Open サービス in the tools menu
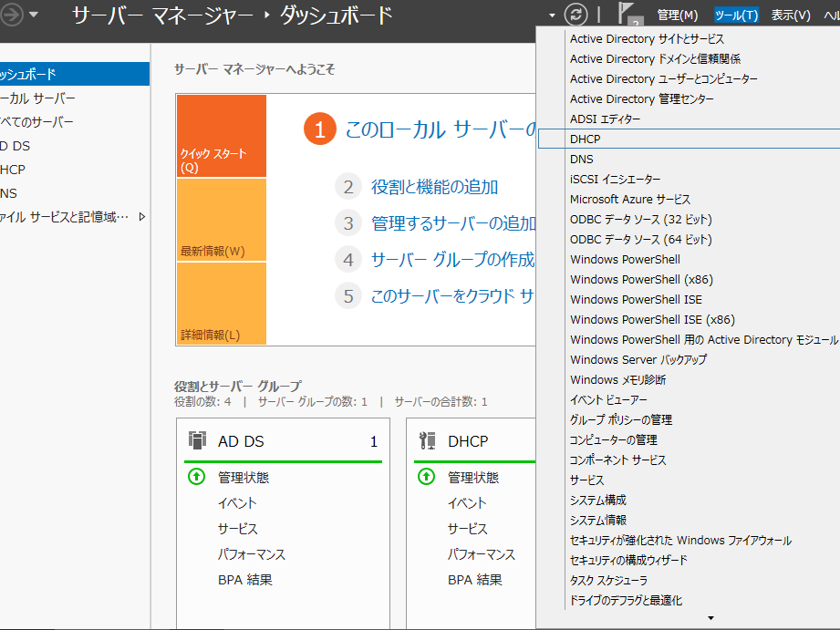 [586, 480]
